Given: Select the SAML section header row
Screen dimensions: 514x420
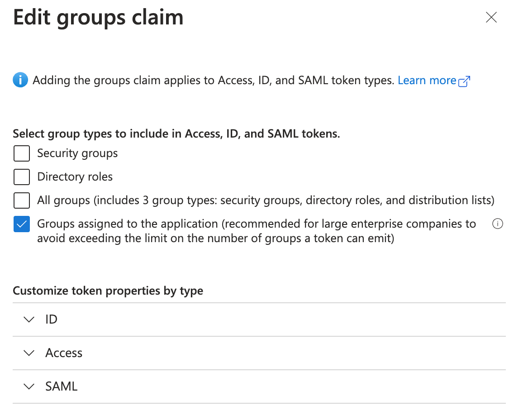Looking at the screenshot, I should point(181,386).
